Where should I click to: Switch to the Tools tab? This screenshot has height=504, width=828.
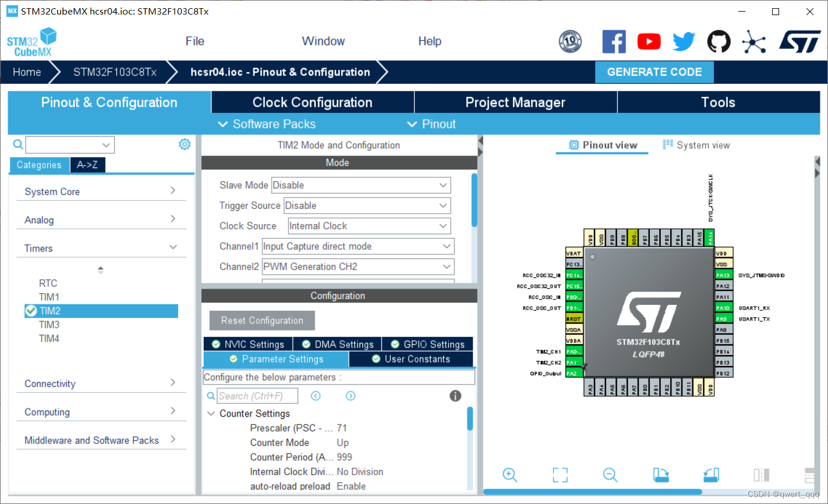719,102
